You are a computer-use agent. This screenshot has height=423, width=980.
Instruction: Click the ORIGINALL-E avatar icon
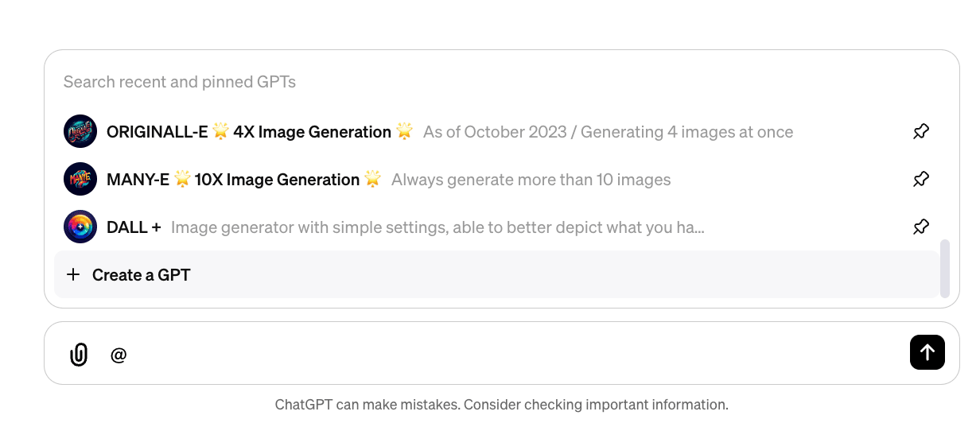click(80, 131)
